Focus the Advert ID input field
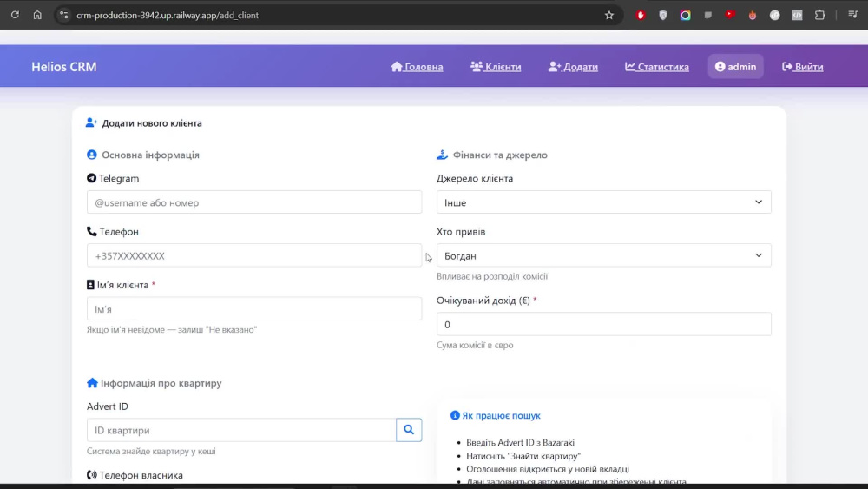Screen dimensions: 868x489 (x=241, y=430)
